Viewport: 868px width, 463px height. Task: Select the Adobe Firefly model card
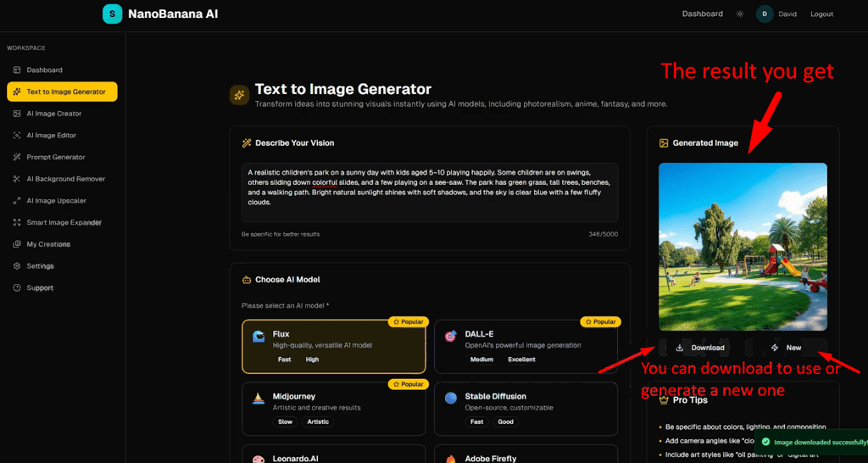tap(526, 454)
